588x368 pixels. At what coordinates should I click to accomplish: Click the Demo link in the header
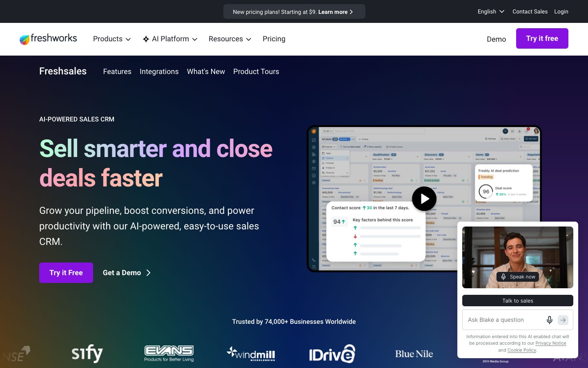click(x=496, y=39)
